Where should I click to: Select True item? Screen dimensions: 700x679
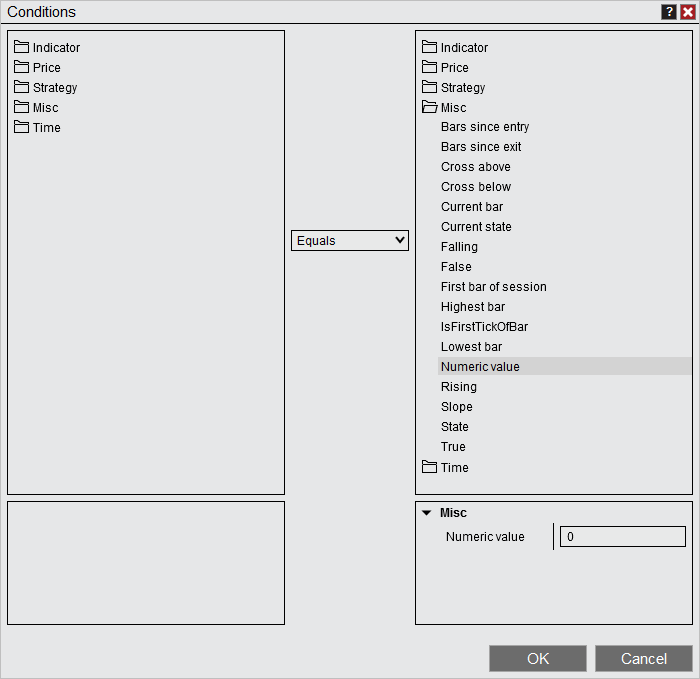453,447
